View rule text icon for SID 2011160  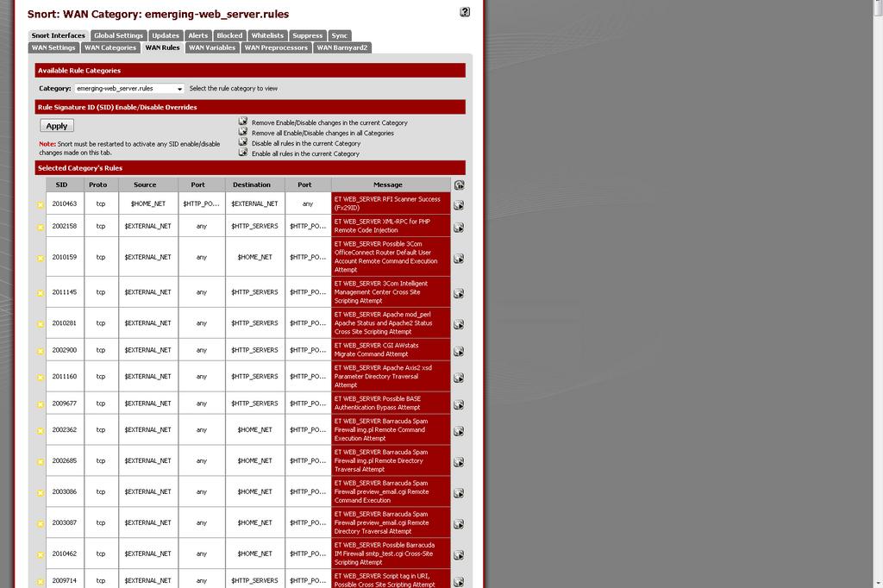pyautogui.click(x=459, y=378)
